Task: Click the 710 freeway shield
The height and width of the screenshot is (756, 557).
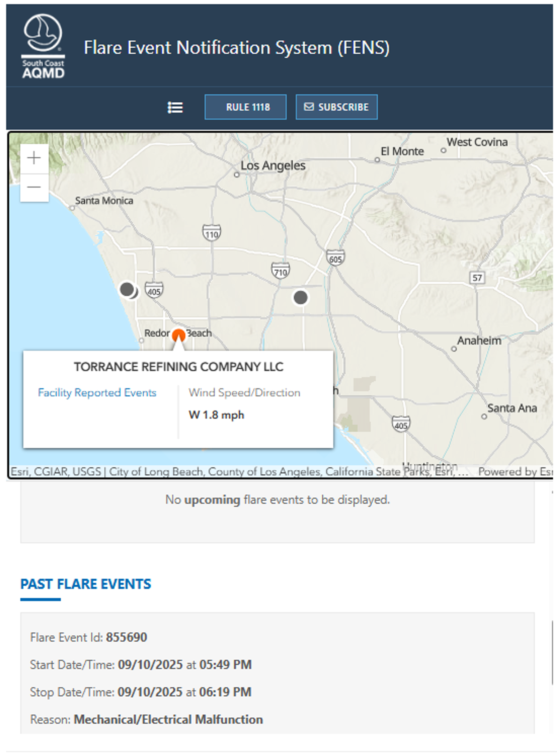Action: coord(281,271)
